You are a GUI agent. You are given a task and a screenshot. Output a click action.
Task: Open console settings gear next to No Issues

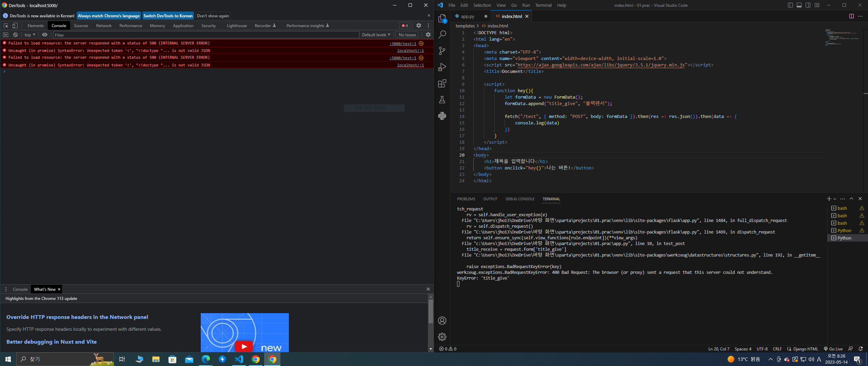(x=428, y=35)
